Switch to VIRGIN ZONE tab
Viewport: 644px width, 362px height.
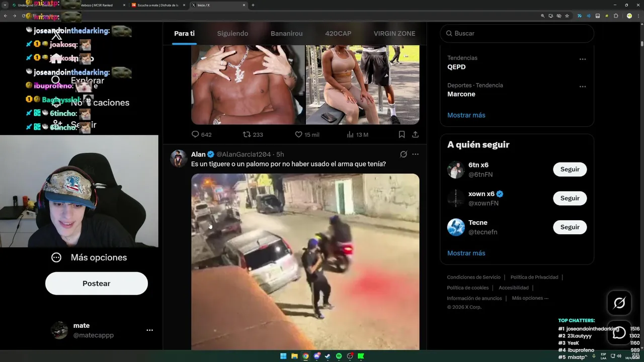pos(394,33)
